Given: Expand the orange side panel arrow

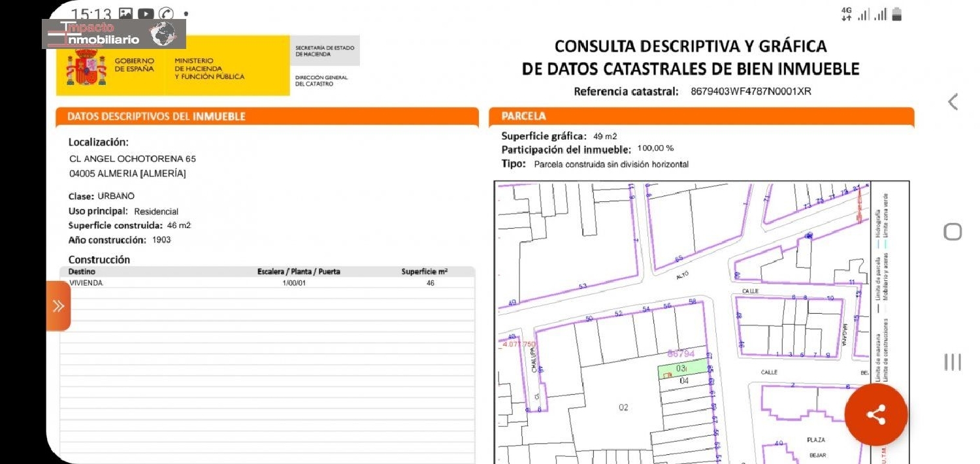Looking at the screenshot, I should click(x=58, y=306).
